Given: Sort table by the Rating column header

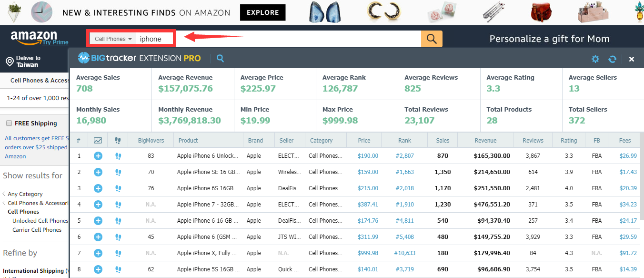Looking at the screenshot, I should 569,140.
